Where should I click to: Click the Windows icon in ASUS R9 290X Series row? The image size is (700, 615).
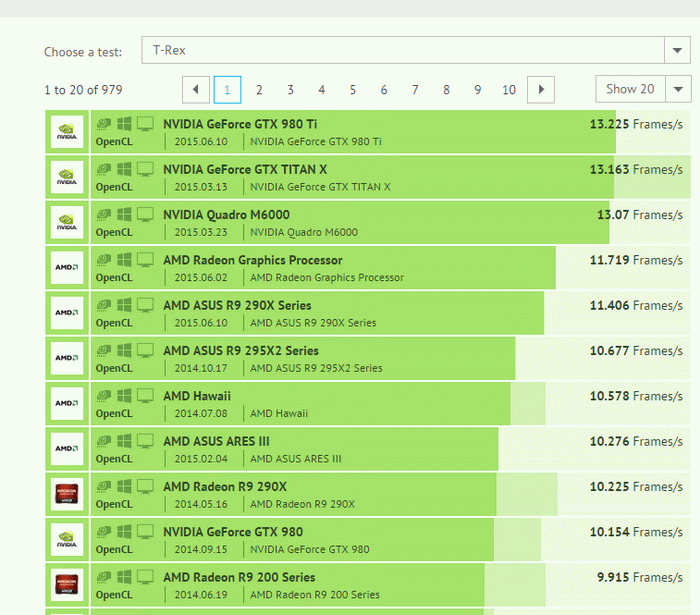[124, 305]
